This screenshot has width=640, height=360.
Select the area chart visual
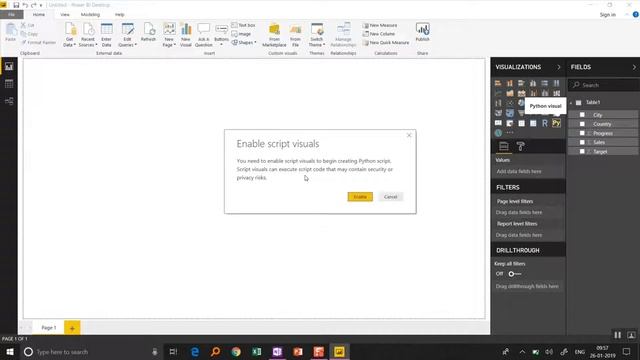coord(510,93)
